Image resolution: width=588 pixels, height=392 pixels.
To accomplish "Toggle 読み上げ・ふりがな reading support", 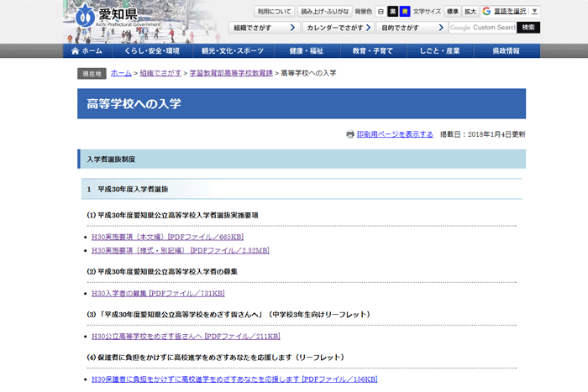I will pos(323,12).
